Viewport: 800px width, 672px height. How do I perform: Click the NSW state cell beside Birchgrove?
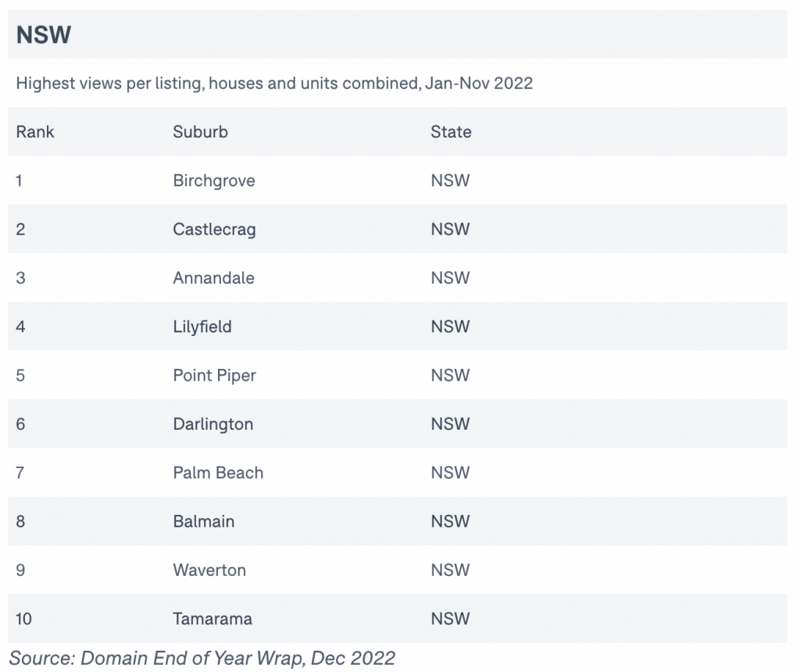point(450,181)
